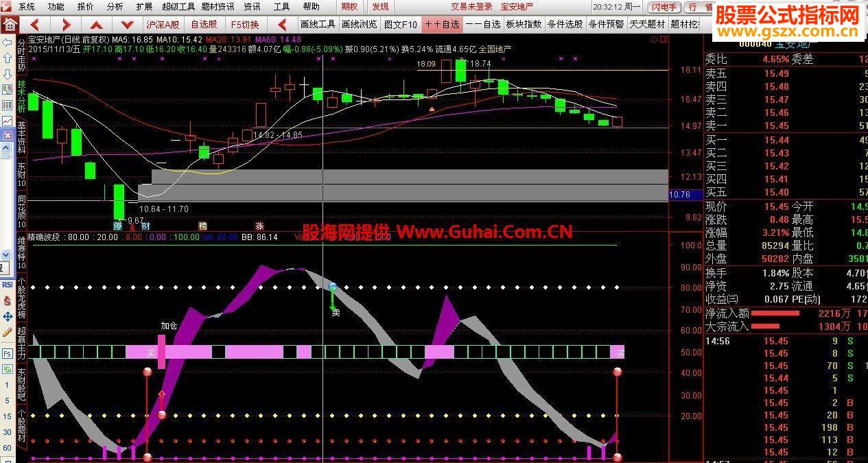Open 天天题材 in toolbar
The height and width of the screenshot is (463, 868).
point(647,24)
